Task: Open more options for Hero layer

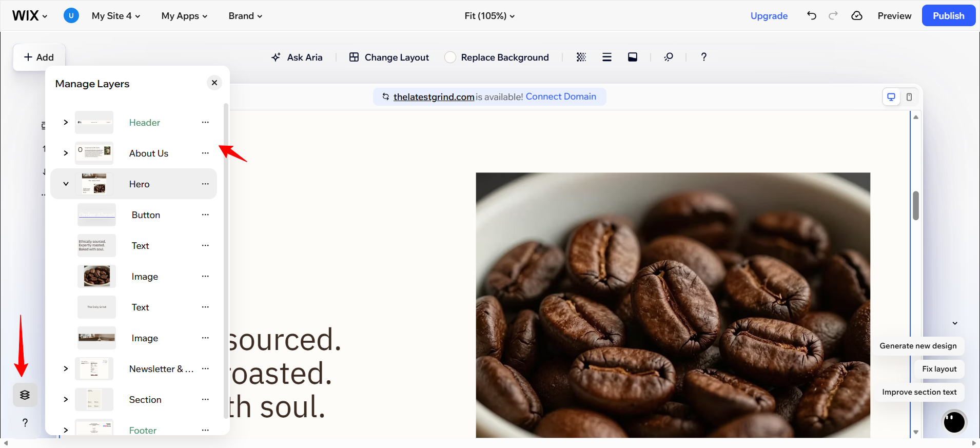Action: click(x=205, y=184)
